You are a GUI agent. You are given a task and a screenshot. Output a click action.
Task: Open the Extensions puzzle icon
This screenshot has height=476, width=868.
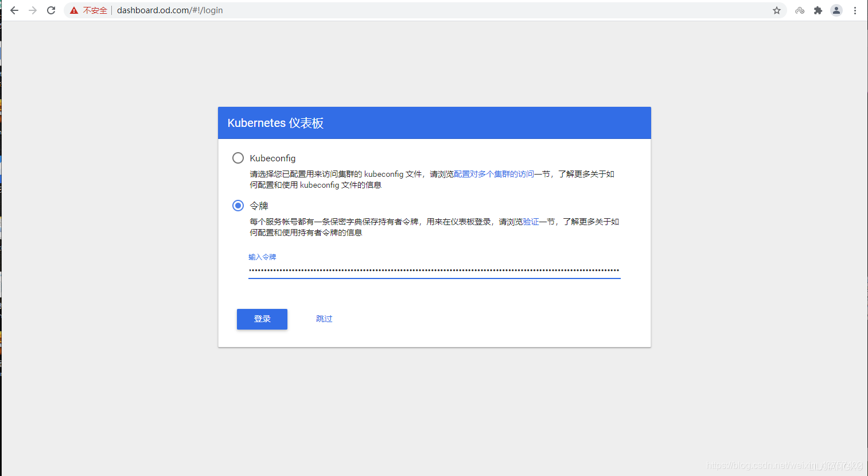818,10
